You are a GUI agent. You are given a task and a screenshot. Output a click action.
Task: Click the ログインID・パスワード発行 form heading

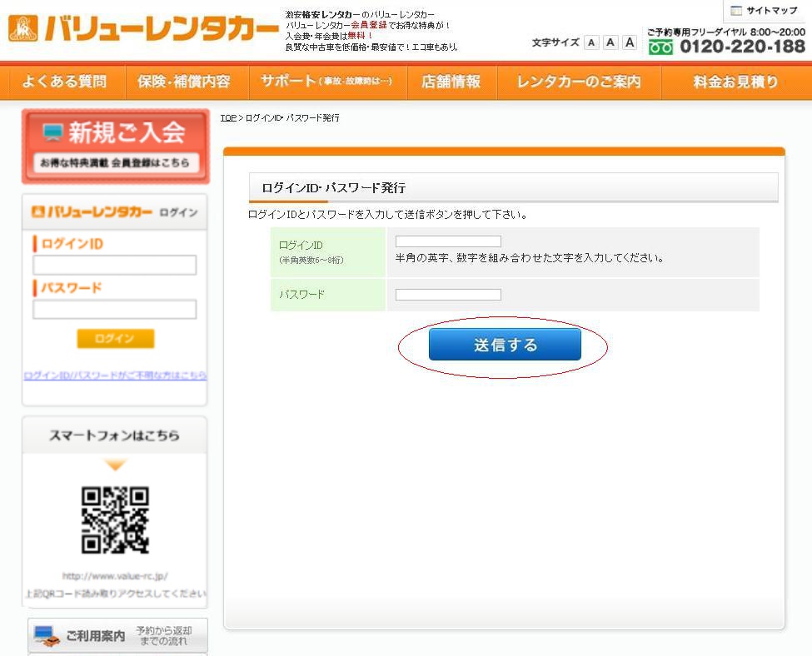(x=333, y=188)
